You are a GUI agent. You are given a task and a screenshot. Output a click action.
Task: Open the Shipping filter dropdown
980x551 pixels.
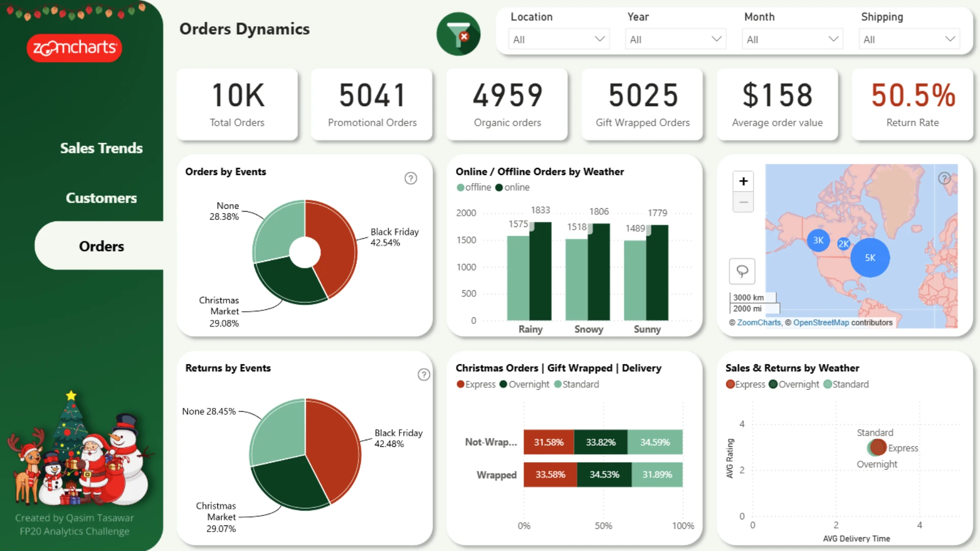click(909, 39)
